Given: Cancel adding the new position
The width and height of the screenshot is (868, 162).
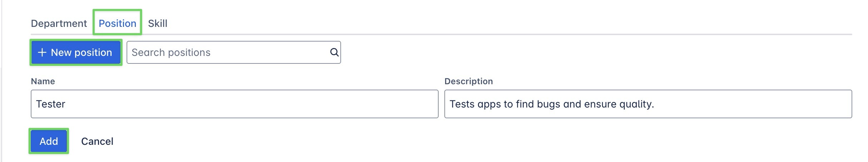Looking at the screenshot, I should [97, 141].
